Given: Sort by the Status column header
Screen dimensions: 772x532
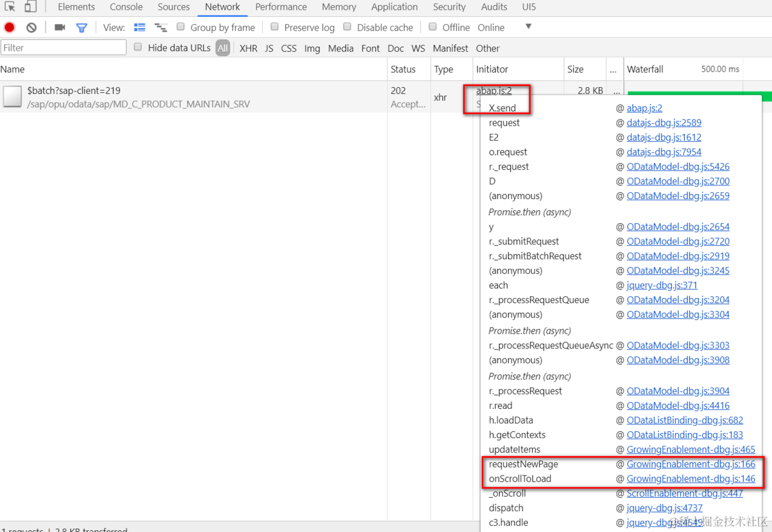Looking at the screenshot, I should coord(408,69).
